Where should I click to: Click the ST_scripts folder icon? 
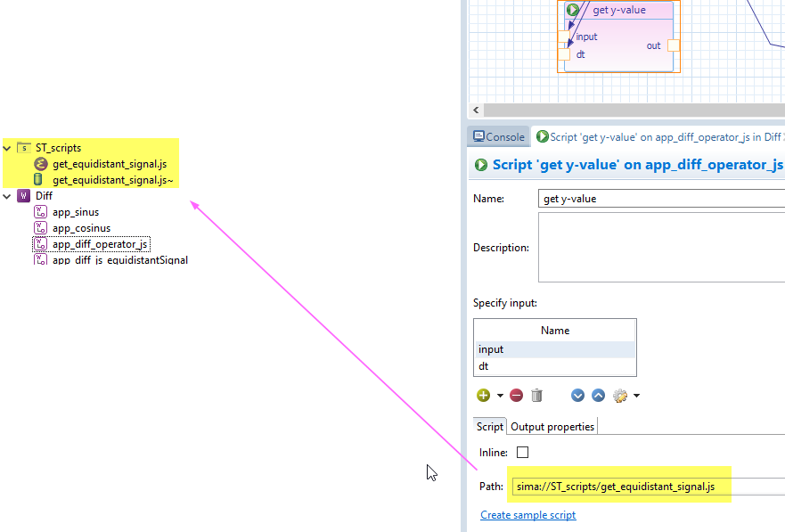click(x=23, y=148)
